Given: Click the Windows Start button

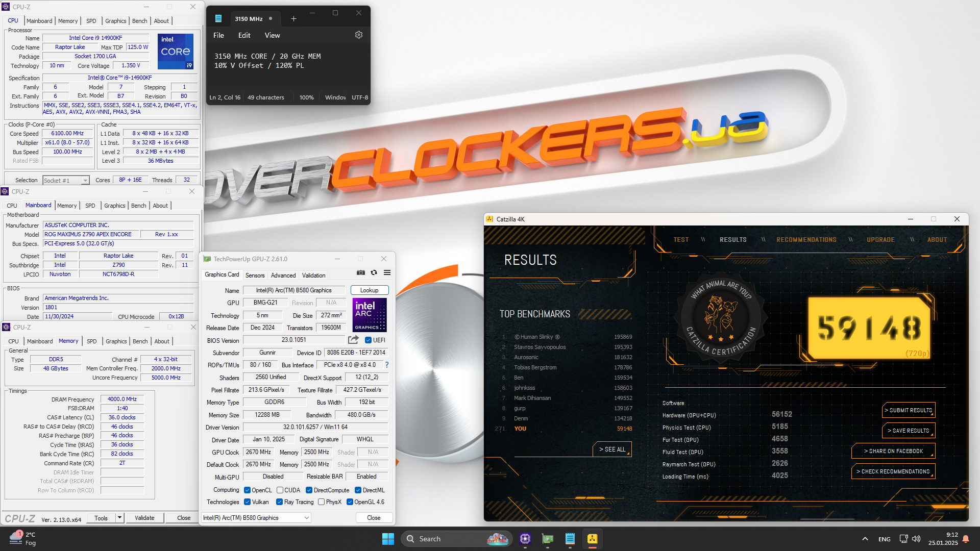Looking at the screenshot, I should pyautogui.click(x=388, y=539).
